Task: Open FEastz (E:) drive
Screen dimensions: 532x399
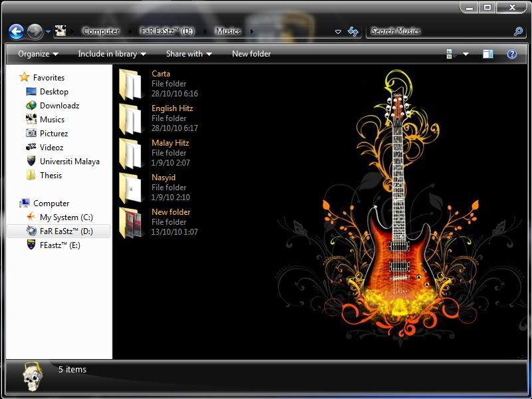Action: click(x=60, y=245)
